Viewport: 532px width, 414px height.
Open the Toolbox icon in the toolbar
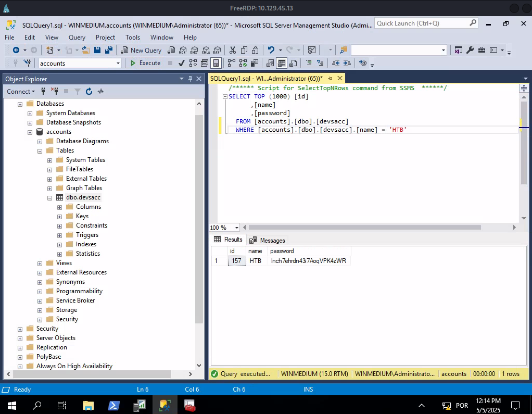[x=482, y=50]
